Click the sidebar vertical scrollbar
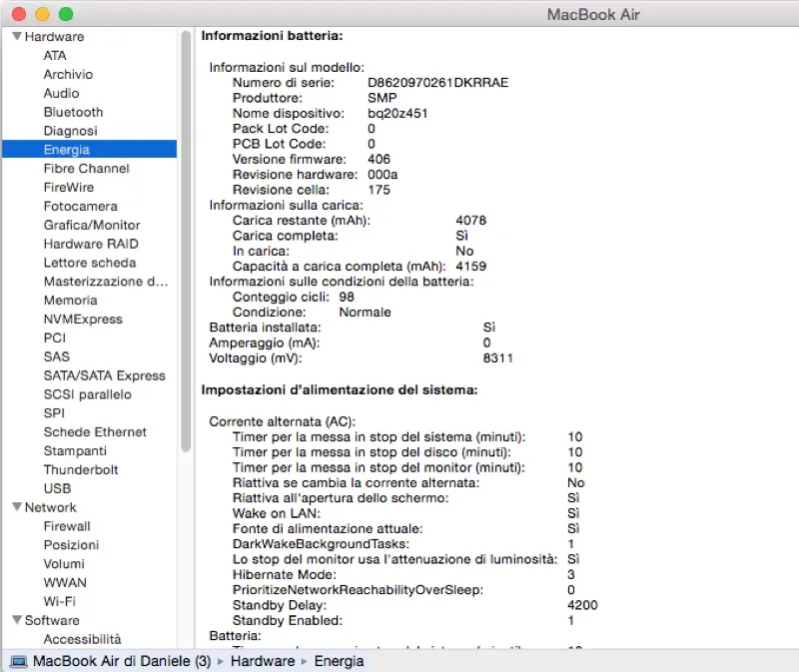 pos(186,241)
